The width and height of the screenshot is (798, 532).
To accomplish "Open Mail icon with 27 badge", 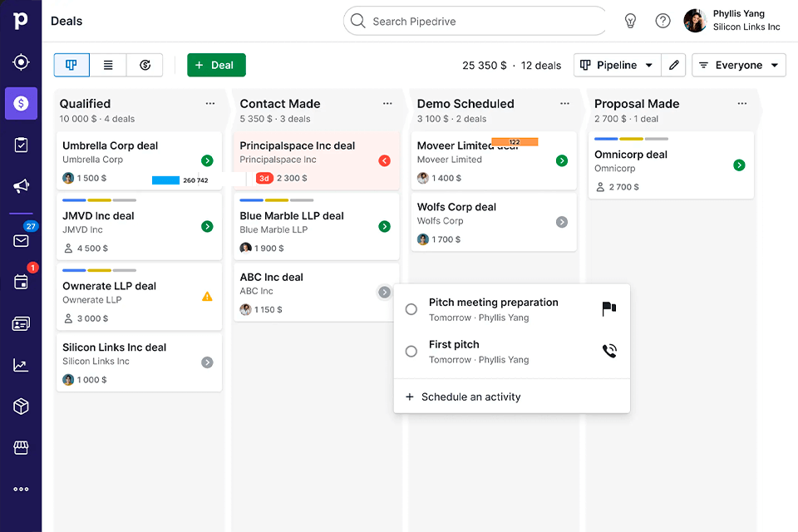I will 21,240.
